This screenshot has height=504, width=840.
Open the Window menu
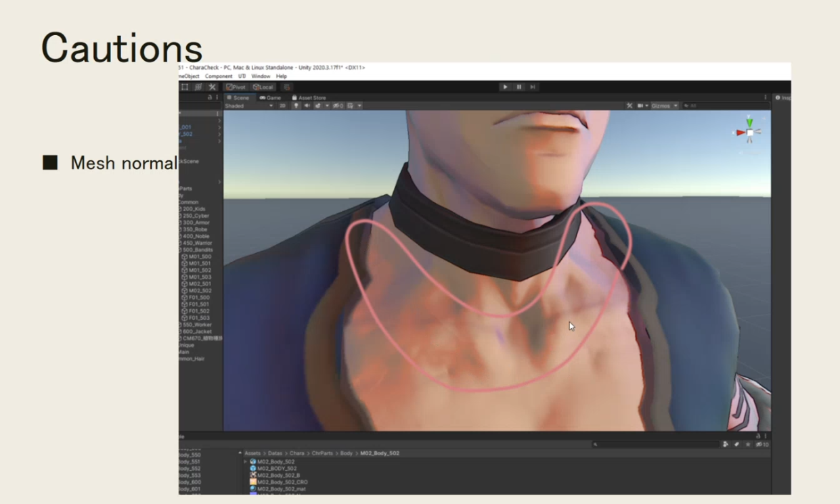[261, 76]
